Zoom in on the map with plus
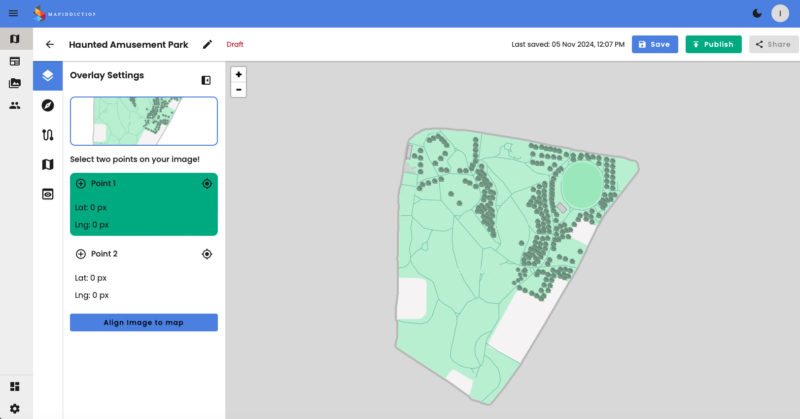 pos(238,74)
